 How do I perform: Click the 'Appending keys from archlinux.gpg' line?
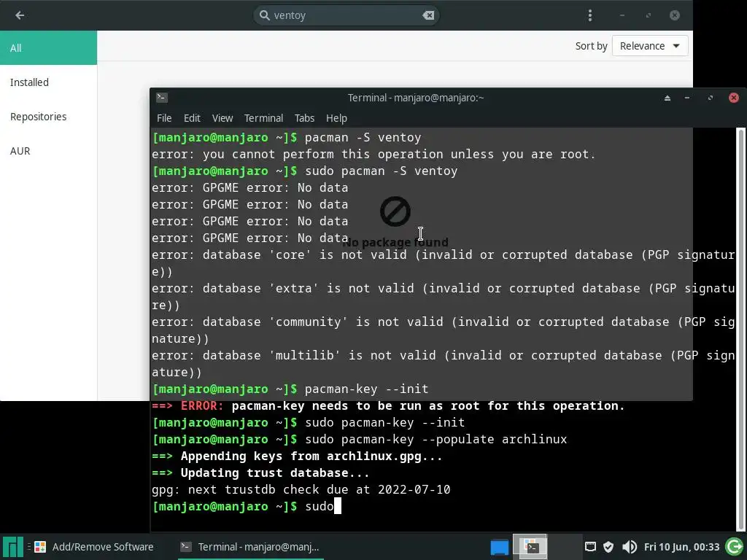pyautogui.click(x=298, y=456)
